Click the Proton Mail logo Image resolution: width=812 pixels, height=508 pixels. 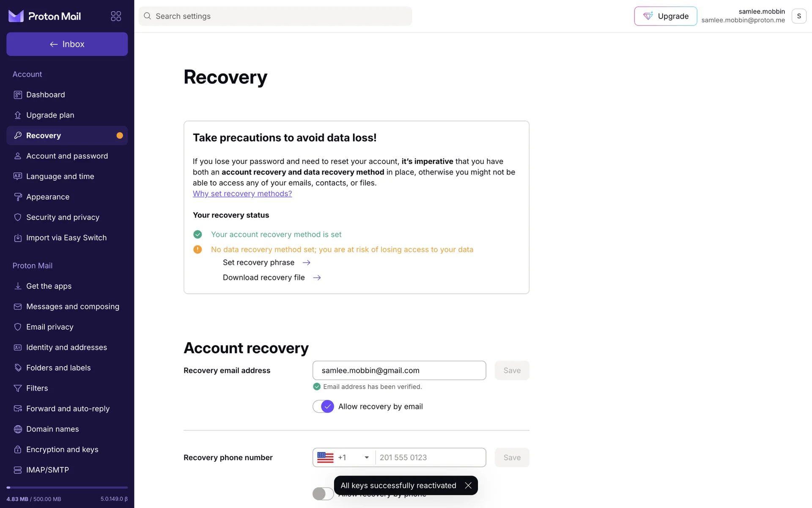[44, 16]
